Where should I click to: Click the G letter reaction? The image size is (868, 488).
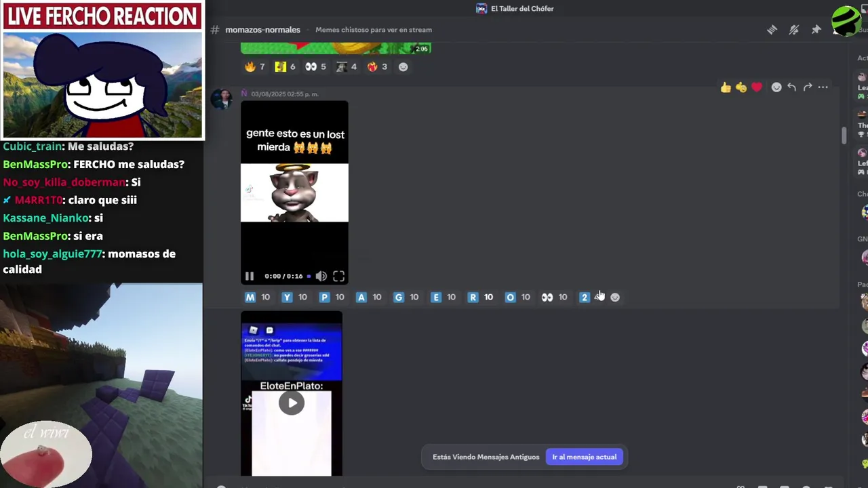tap(407, 297)
